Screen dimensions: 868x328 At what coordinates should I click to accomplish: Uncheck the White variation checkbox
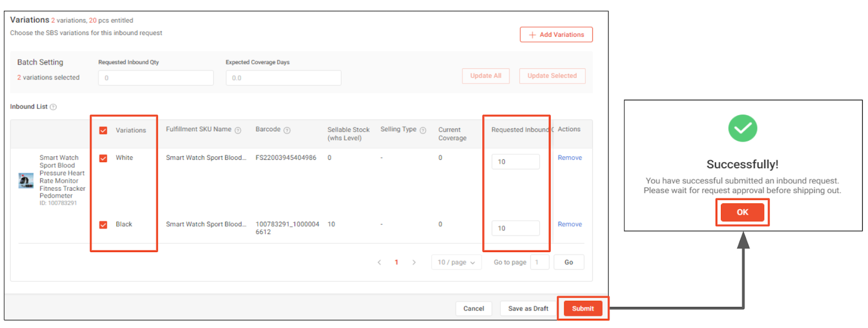(103, 158)
